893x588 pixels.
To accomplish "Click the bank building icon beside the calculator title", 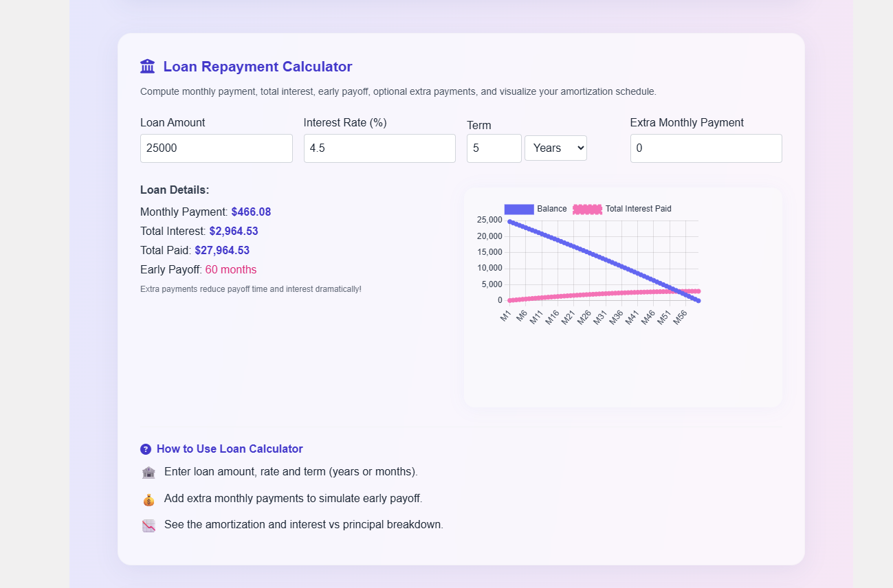I will coord(147,67).
